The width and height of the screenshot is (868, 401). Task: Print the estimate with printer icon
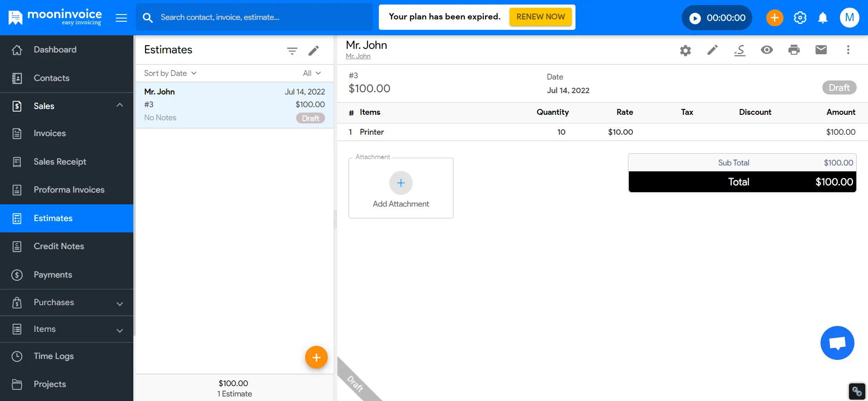click(x=794, y=50)
